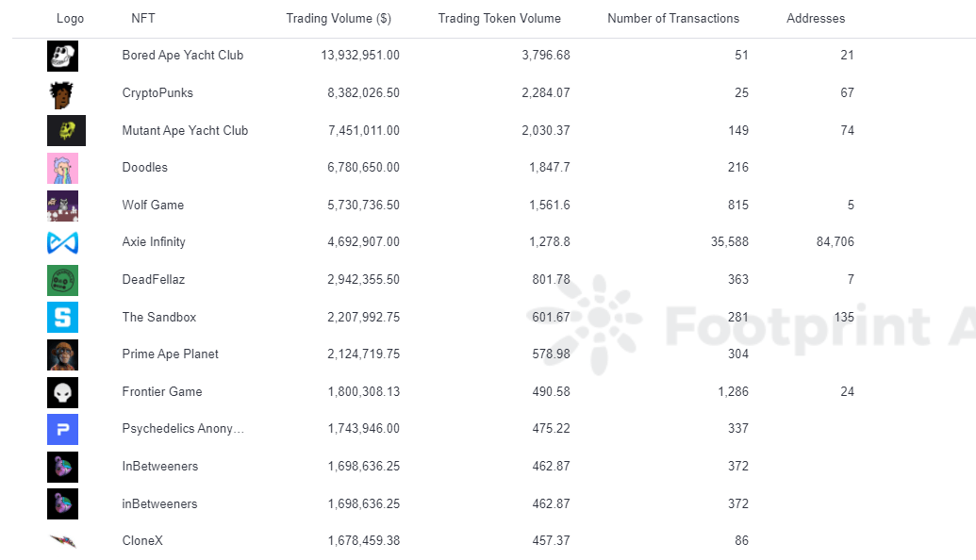Click the Doodles collection name
This screenshot has height=560, width=976.
[x=144, y=168]
